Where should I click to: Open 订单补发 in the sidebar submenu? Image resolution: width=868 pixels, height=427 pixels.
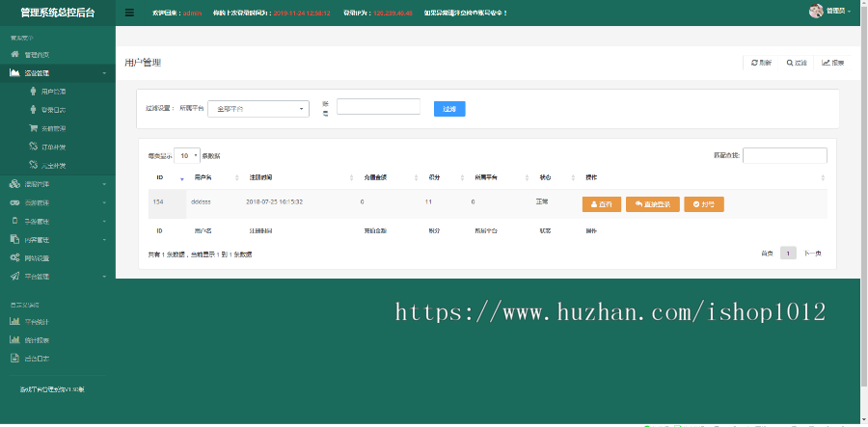point(54,147)
